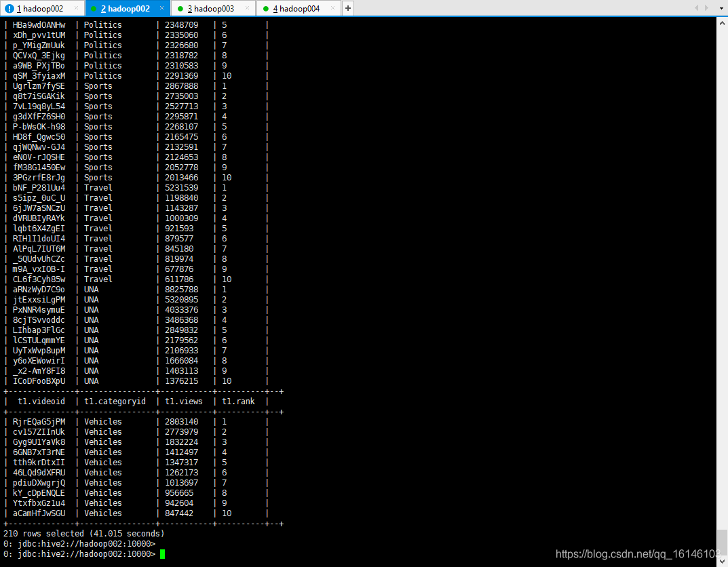Viewport: 728px width, 567px height.
Task: Click video id cv157ZIInUk
Action: pyautogui.click(x=39, y=432)
